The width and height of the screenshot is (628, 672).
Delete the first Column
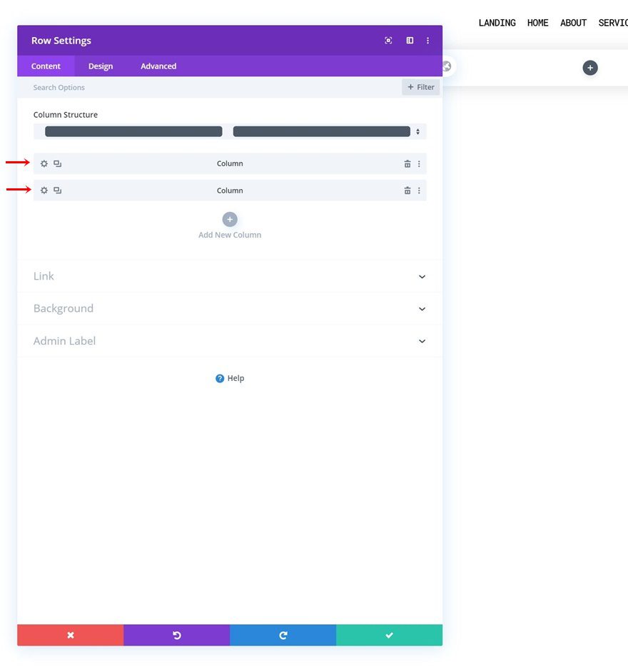coord(407,163)
